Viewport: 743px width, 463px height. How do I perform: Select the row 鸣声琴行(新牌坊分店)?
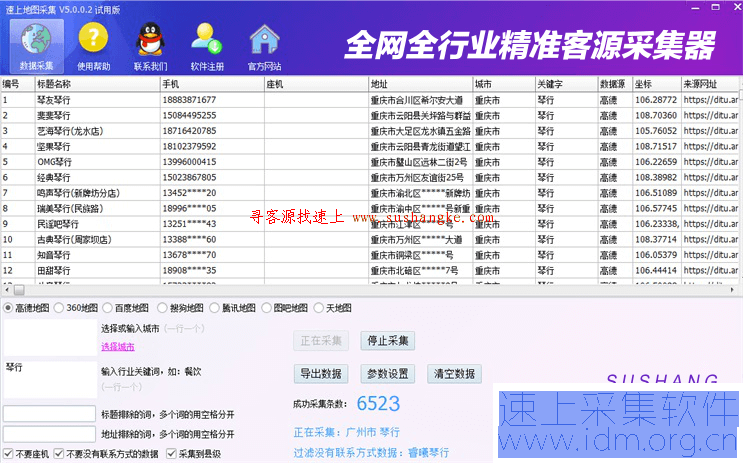(370, 193)
